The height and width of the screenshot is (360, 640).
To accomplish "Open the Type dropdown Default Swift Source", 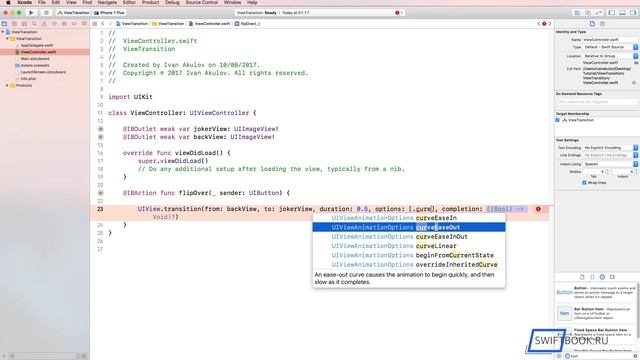I will coord(610,47).
